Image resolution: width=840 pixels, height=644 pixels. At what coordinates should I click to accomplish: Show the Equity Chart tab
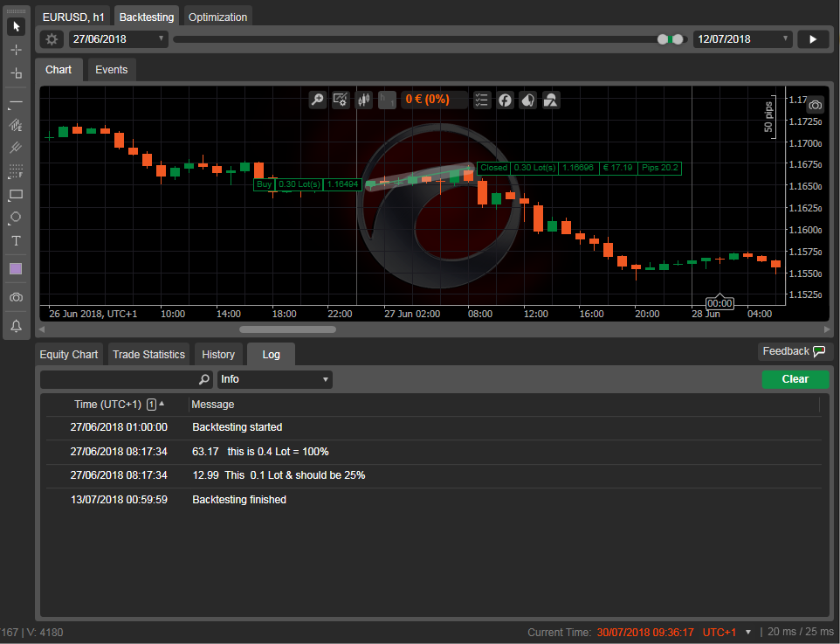click(x=69, y=355)
